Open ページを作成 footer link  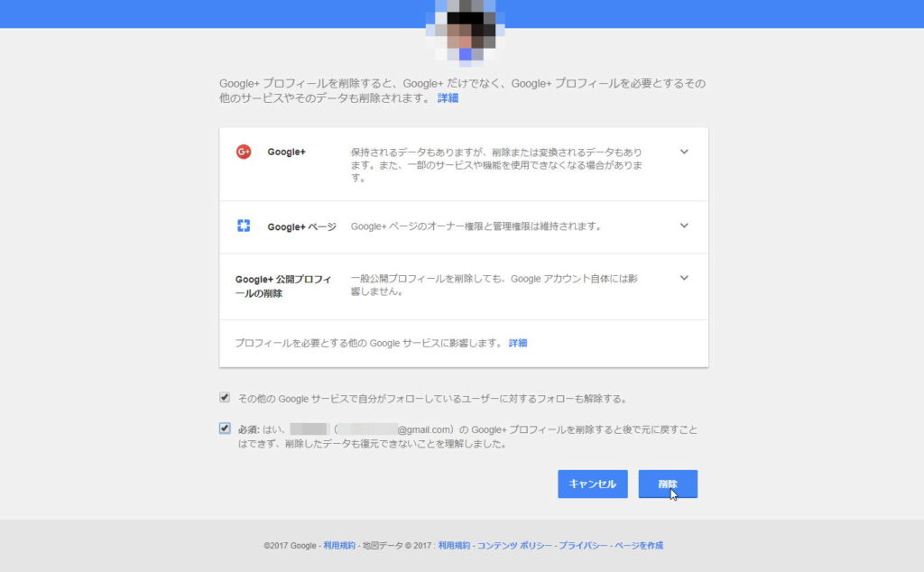point(639,546)
